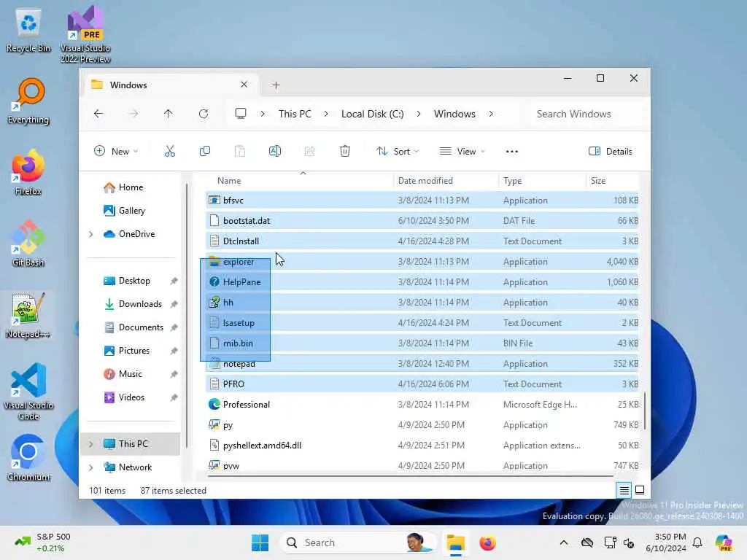Open Git Bash desktop shortcut
The height and width of the screenshot is (560, 747).
click(28, 244)
